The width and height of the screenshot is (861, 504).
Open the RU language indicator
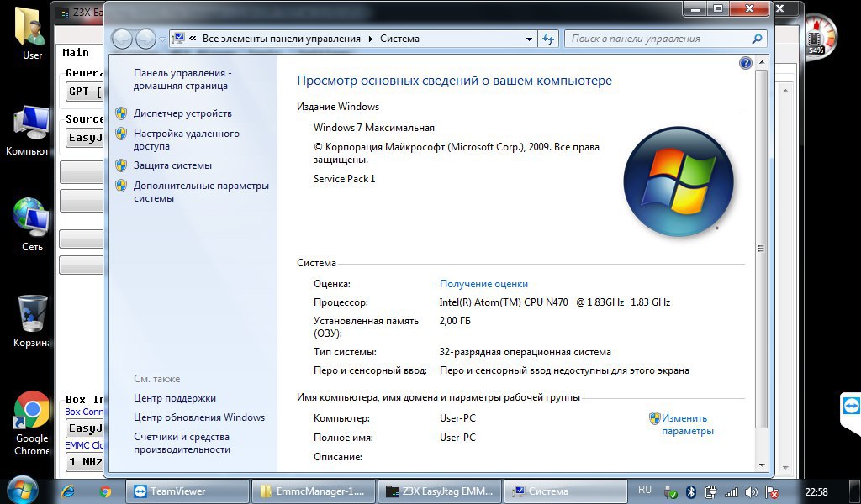pyautogui.click(x=645, y=491)
